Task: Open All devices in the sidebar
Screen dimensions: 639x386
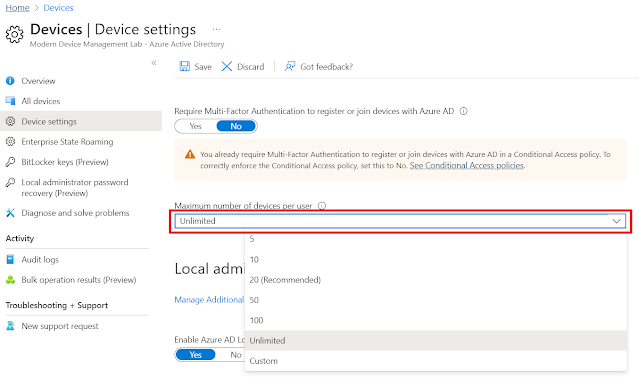Action: (x=41, y=101)
